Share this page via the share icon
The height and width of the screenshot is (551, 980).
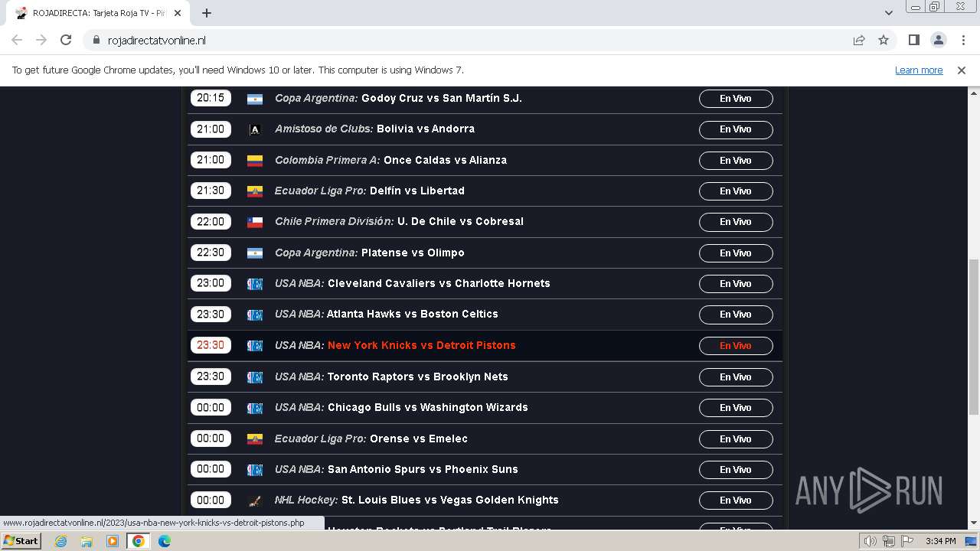859,40
